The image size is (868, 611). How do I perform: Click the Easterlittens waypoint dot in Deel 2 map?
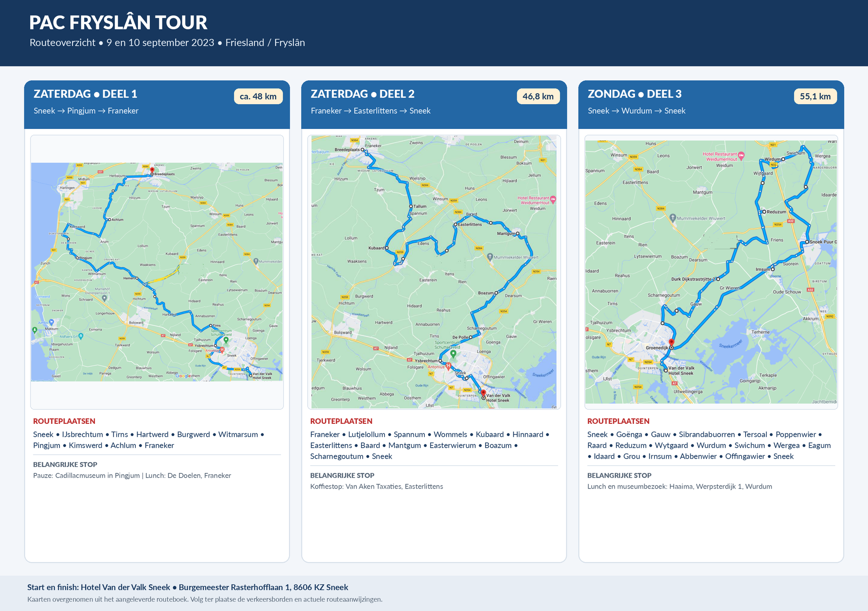456,225
